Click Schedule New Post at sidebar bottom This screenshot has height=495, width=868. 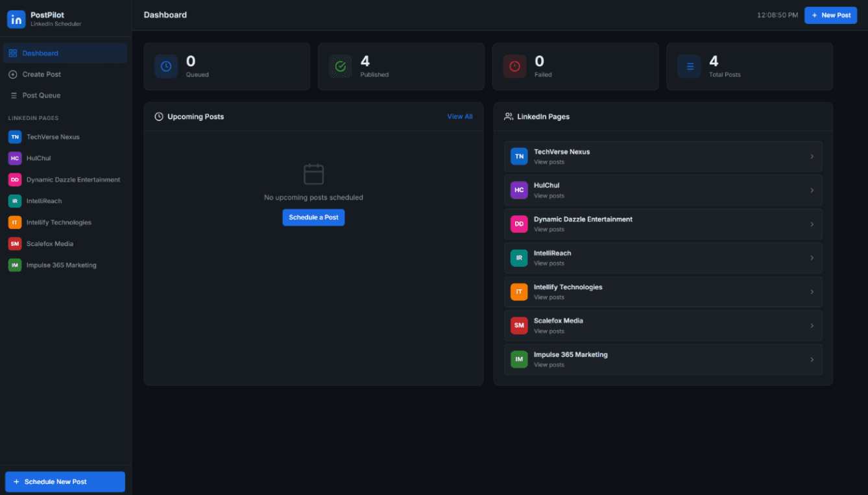[65, 482]
